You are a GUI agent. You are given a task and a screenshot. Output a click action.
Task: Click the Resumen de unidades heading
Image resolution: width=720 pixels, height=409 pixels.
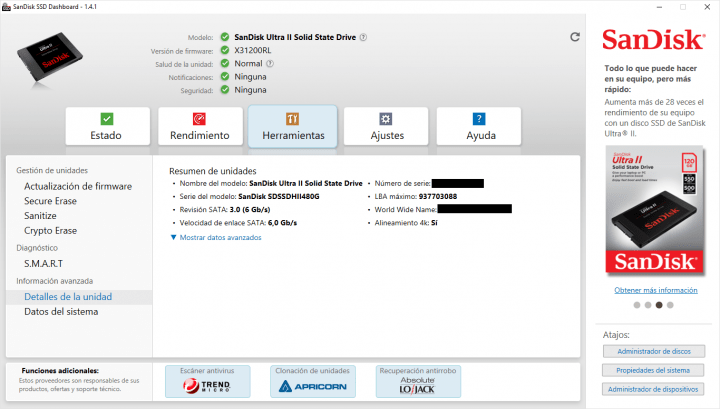213,171
